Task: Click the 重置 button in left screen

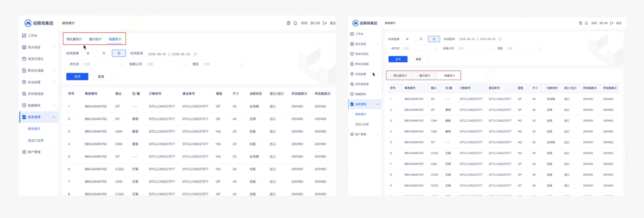Action: click(101, 76)
